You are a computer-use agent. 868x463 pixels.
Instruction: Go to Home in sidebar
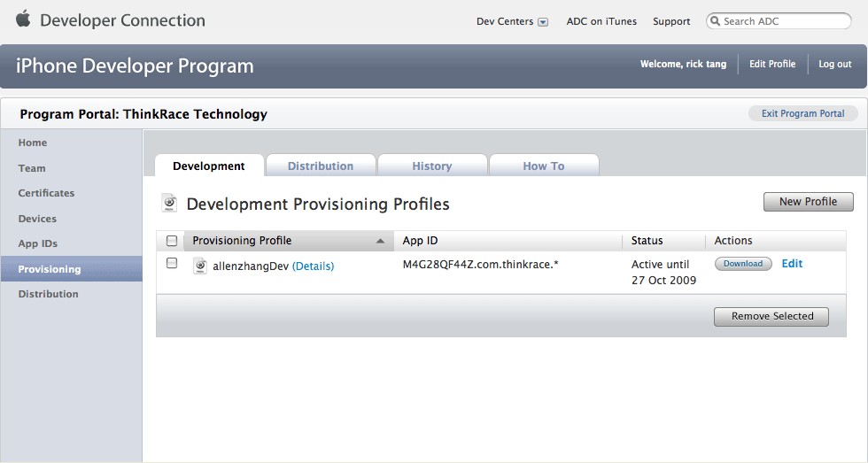coord(33,143)
